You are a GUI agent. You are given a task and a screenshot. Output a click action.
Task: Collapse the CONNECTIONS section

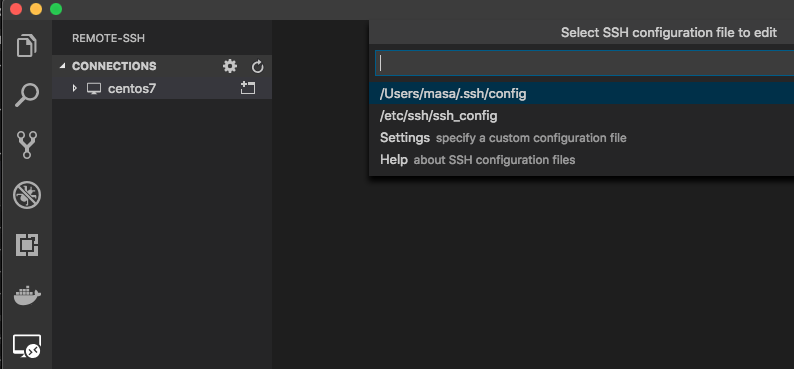click(x=63, y=66)
